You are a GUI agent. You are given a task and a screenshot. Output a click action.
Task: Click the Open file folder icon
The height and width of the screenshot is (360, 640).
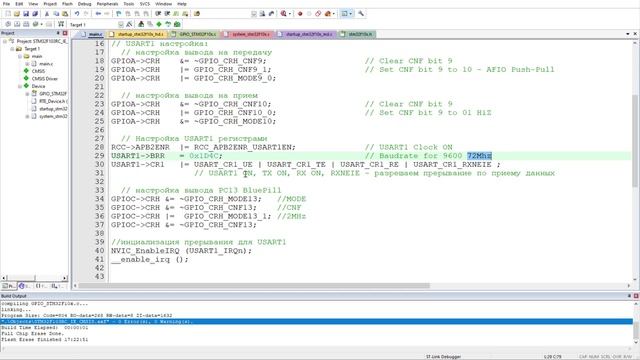coord(17,14)
